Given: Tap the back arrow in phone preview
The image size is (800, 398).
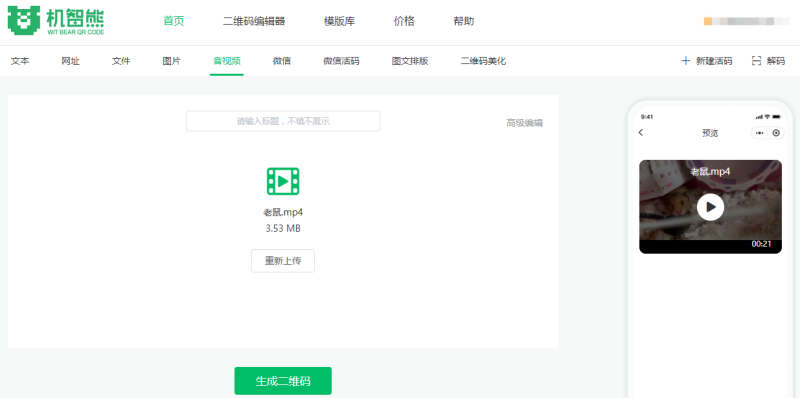Looking at the screenshot, I should tap(641, 133).
